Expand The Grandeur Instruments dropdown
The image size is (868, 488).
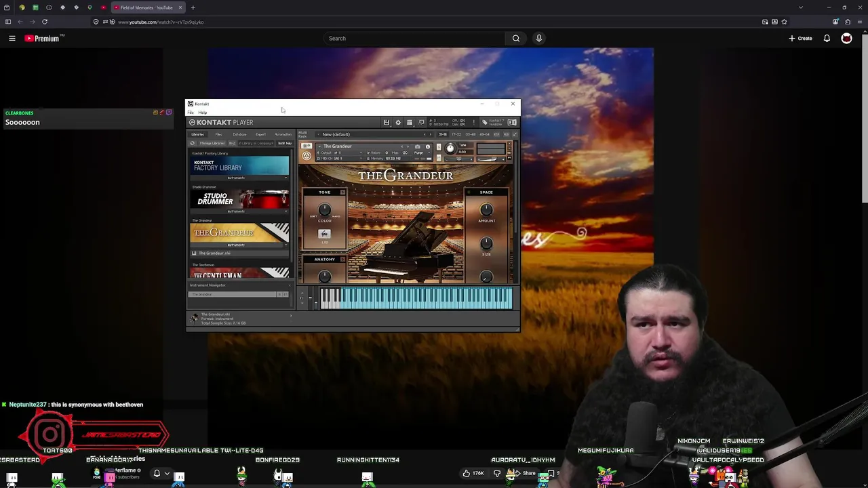(285, 245)
